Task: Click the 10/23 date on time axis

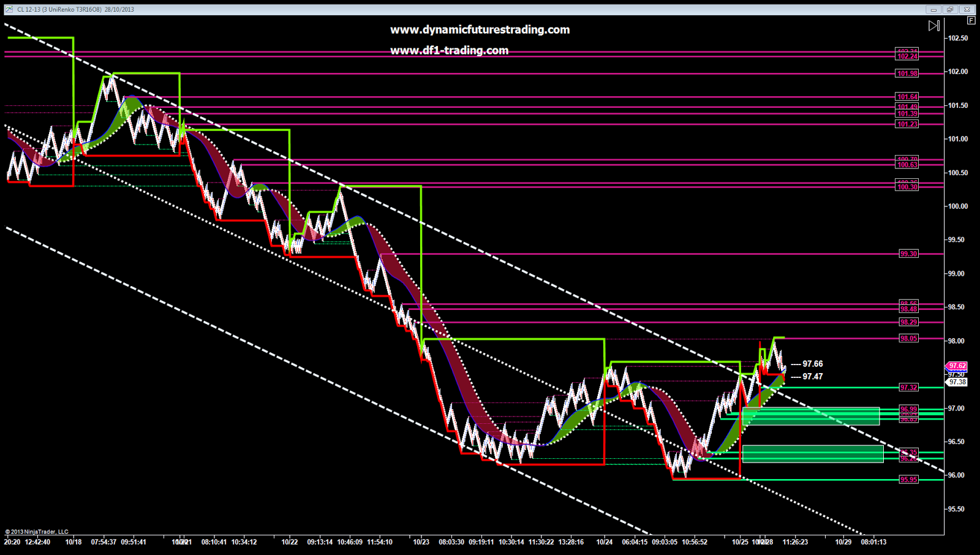Action: 421,542
